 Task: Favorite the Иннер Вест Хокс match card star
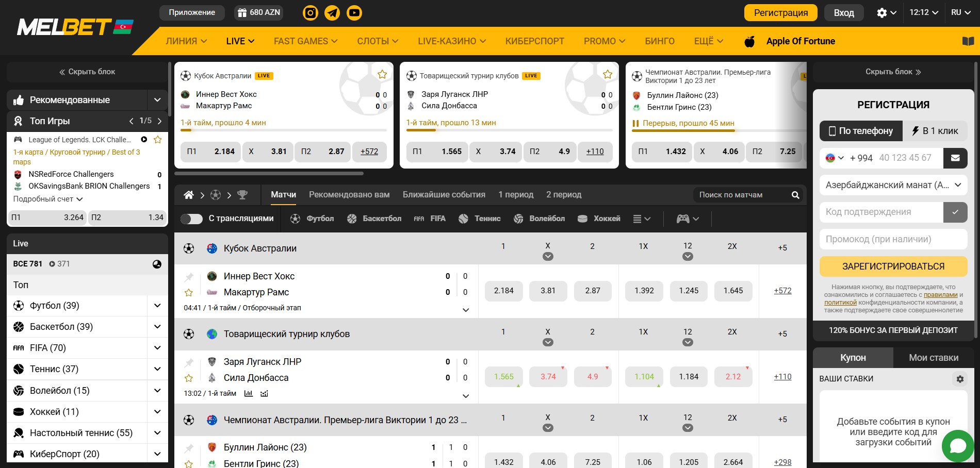382,75
